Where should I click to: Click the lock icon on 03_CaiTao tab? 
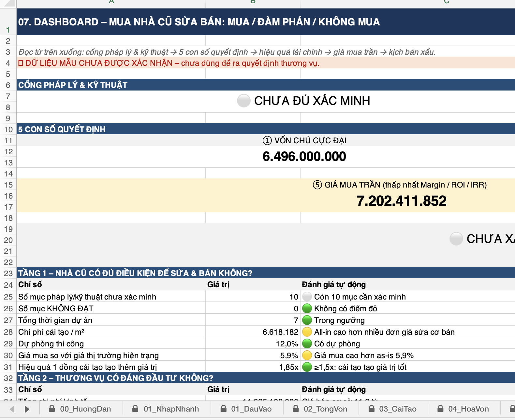point(372,408)
